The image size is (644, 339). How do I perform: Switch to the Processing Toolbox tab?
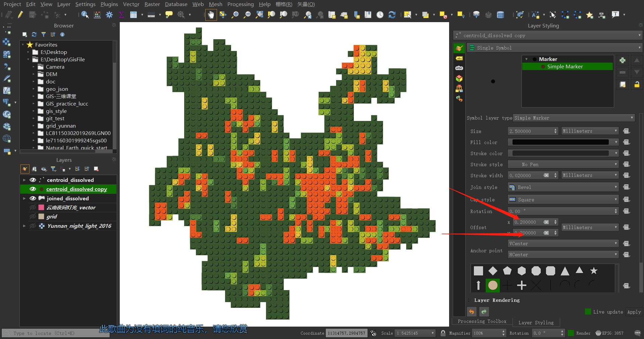(x=482, y=321)
